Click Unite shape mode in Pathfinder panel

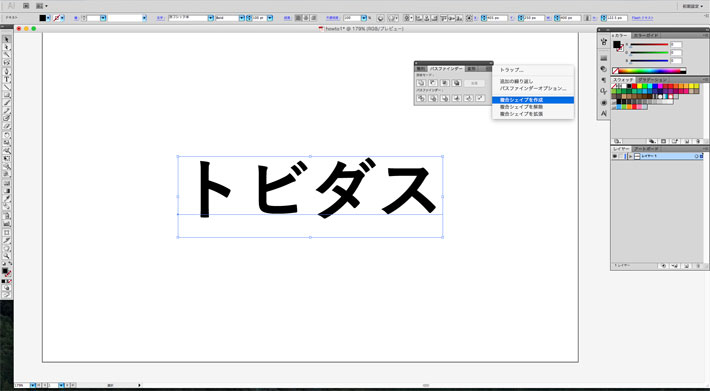coord(421,83)
